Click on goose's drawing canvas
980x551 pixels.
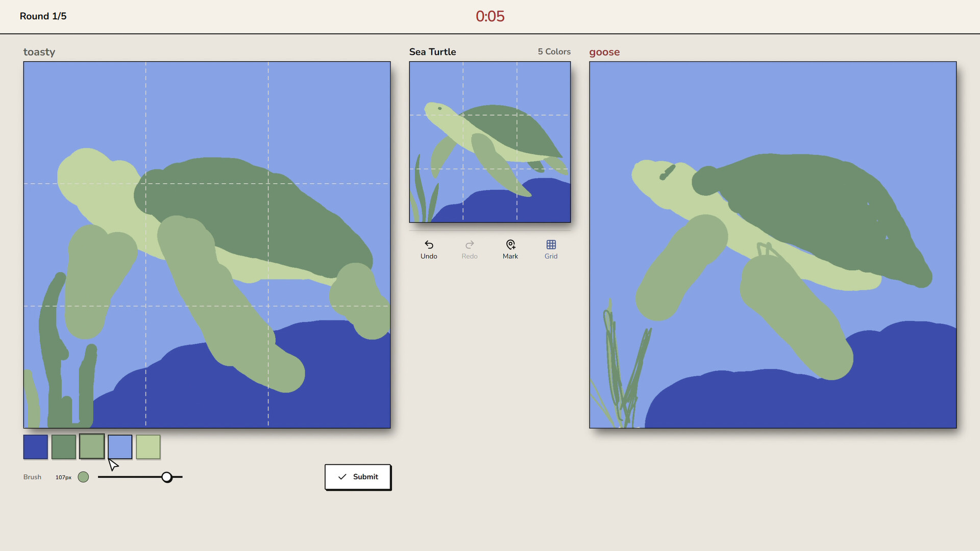tap(773, 245)
